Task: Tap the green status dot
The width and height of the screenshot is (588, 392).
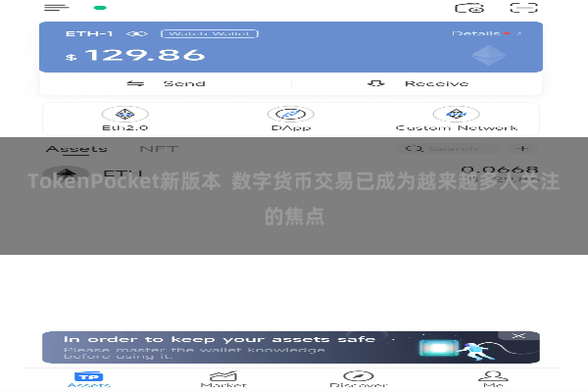Action: coord(100,8)
